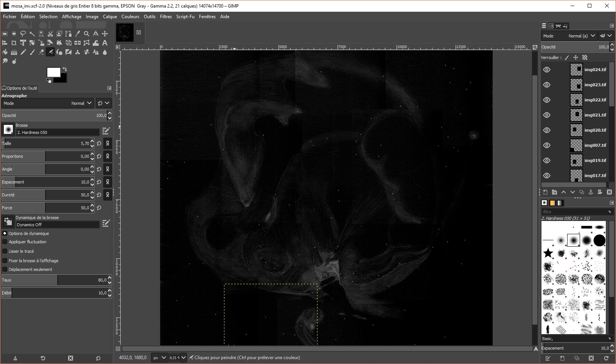Expand Options de dynamique section
616x364 pixels.
pos(5,233)
